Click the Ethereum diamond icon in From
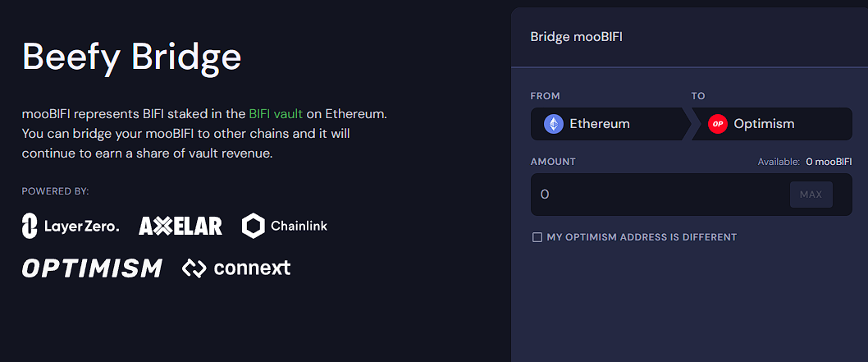 click(x=554, y=124)
